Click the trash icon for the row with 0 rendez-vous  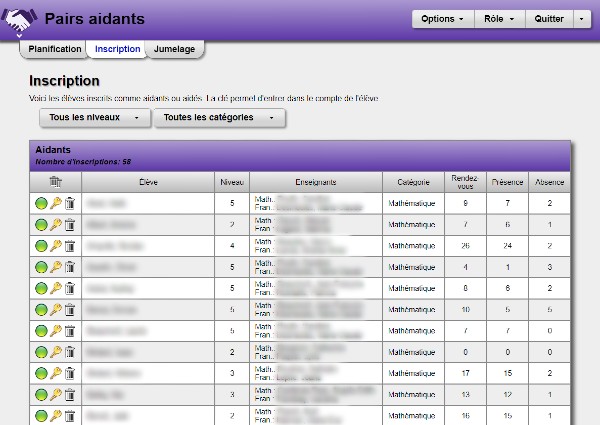click(x=70, y=351)
